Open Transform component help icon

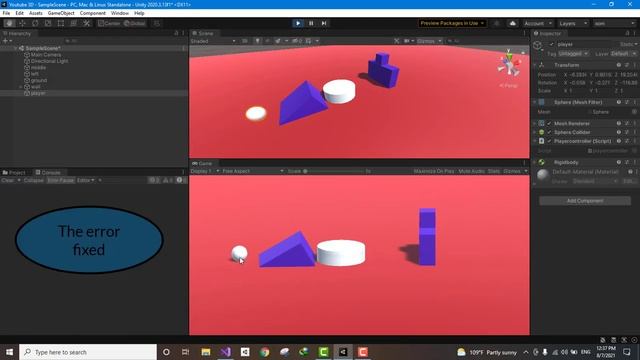tap(619, 65)
